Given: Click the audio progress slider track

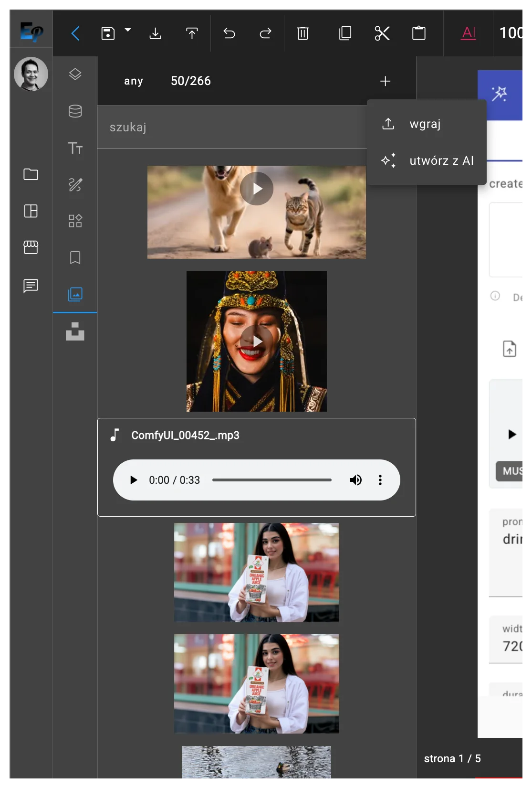Looking at the screenshot, I should click(x=272, y=480).
